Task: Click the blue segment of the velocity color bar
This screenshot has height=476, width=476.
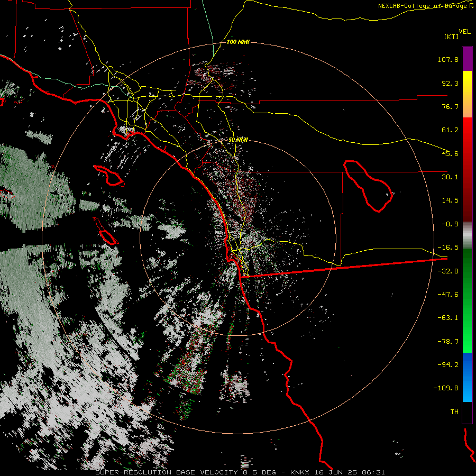Action: tap(467, 377)
